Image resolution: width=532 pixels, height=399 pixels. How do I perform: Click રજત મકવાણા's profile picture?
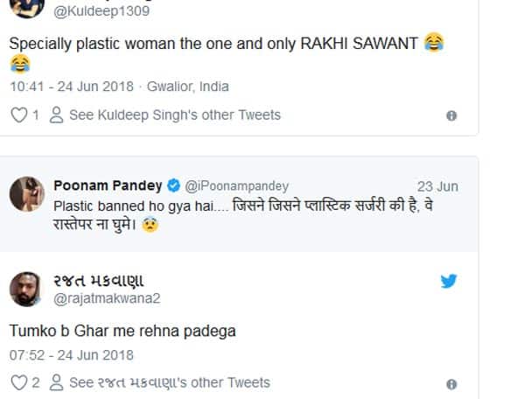point(28,290)
